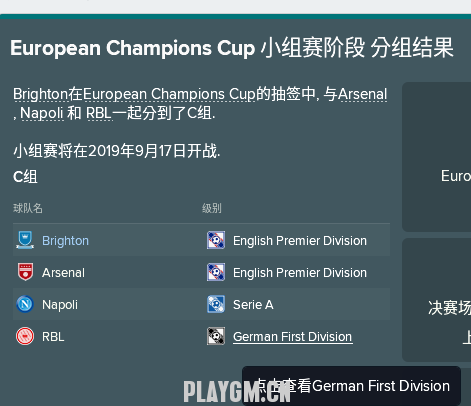Open English Premier Division in Arsenal row
This screenshot has height=406, width=471.
pyautogui.click(x=300, y=273)
